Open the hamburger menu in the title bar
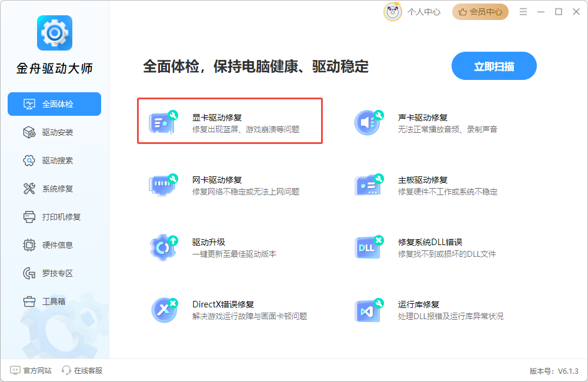 tap(523, 12)
